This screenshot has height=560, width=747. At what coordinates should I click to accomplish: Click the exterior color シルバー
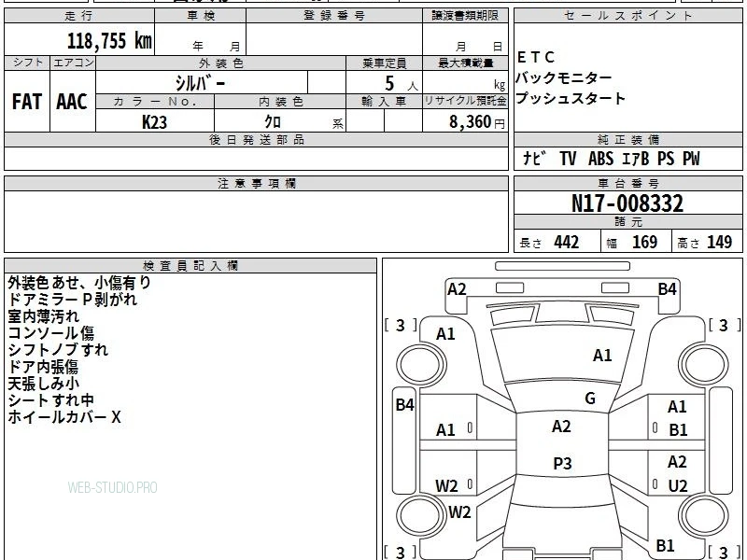tap(200, 83)
